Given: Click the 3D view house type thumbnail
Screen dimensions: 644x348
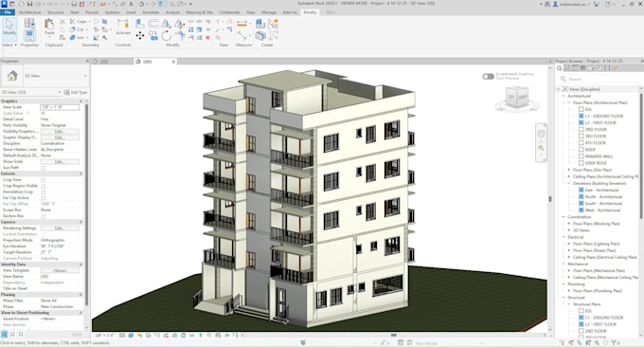Looking at the screenshot, I should pyautogui.click(x=12, y=76).
